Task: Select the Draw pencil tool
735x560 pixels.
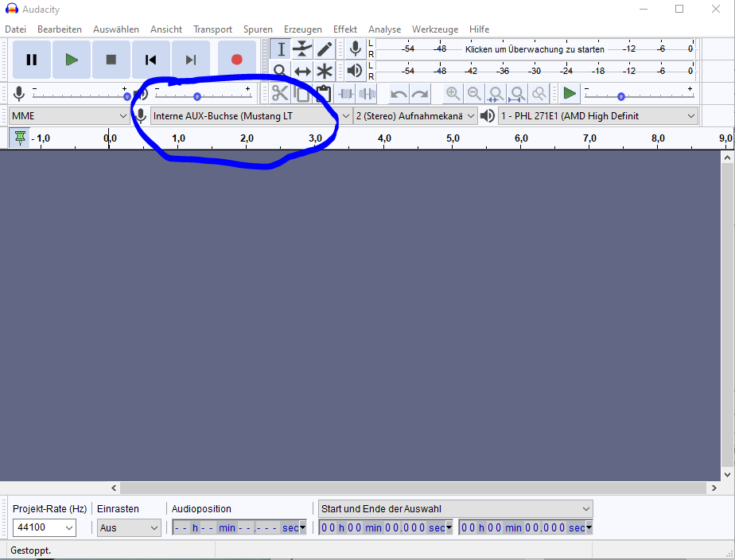Action: point(325,49)
